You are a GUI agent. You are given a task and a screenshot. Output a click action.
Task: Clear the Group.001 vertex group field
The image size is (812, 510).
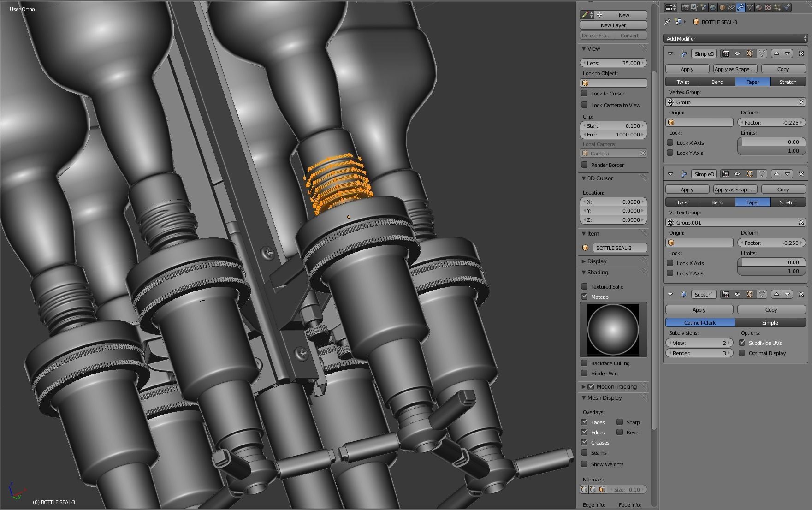pyautogui.click(x=801, y=223)
